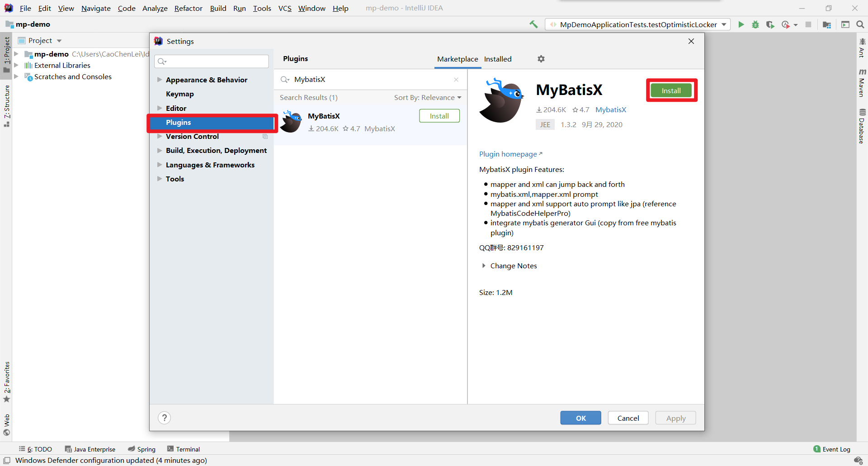Open the Database tool window
The height and width of the screenshot is (466, 868).
tap(862, 126)
